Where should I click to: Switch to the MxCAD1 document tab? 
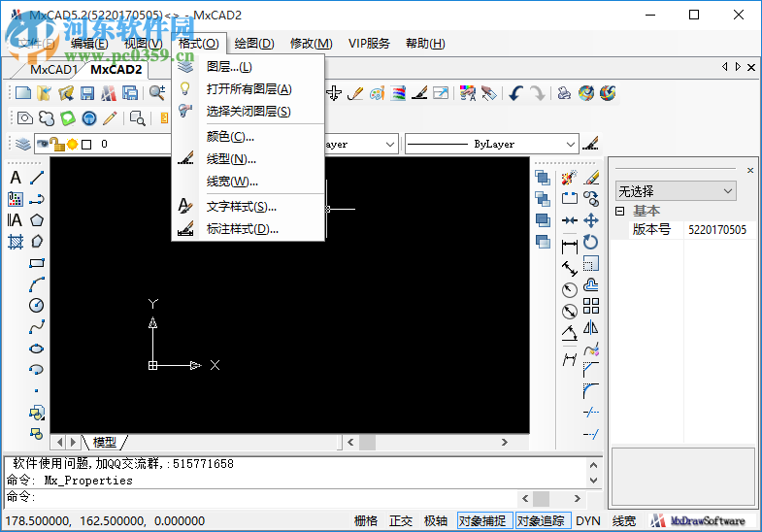pyautogui.click(x=52, y=70)
